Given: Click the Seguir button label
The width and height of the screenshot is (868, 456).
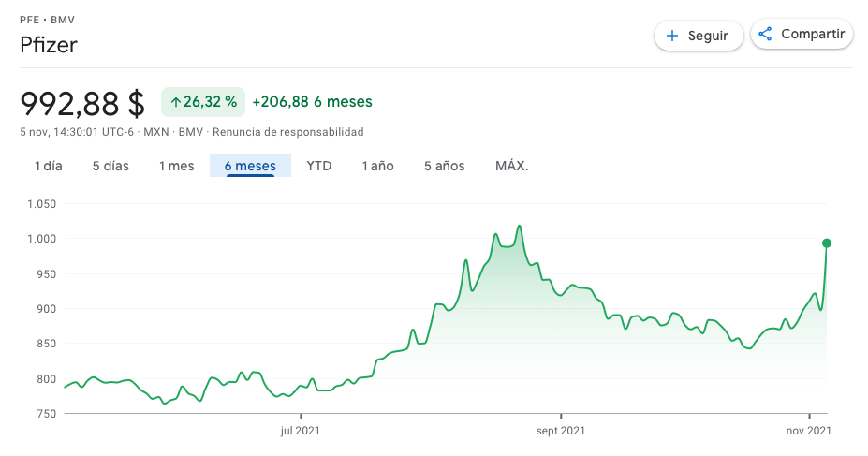Looking at the screenshot, I should 708,36.
